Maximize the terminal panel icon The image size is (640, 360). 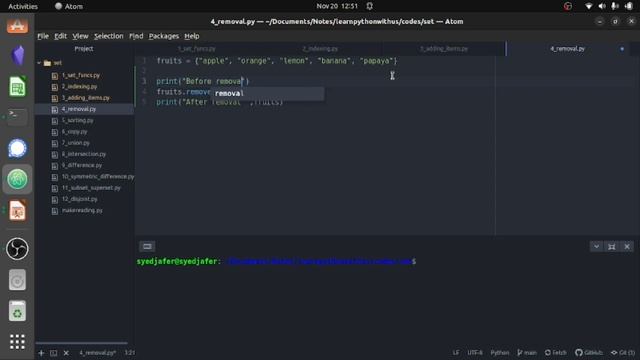(611, 247)
